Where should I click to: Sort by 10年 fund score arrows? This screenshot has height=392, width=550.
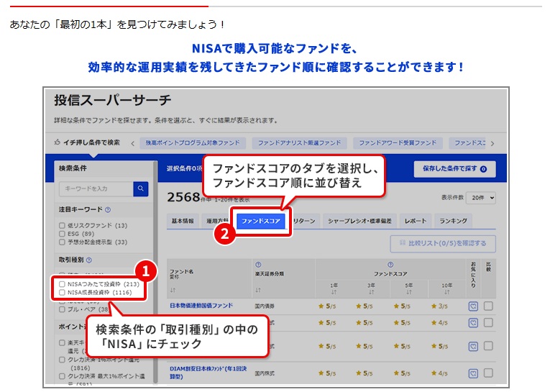point(447,291)
